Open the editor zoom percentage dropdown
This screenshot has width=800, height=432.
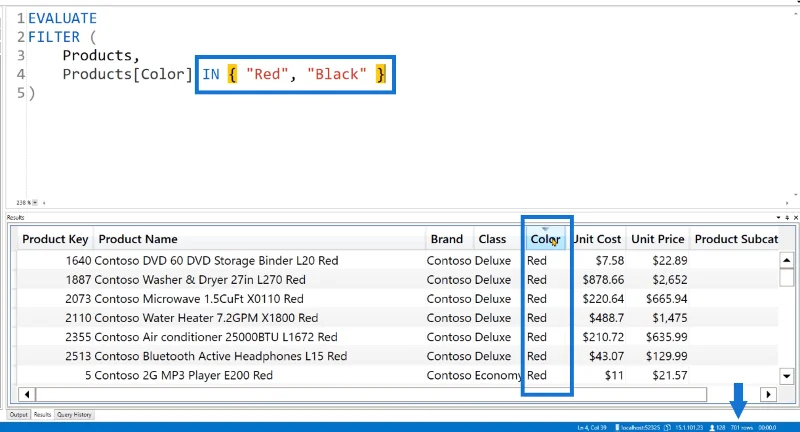click(35, 202)
